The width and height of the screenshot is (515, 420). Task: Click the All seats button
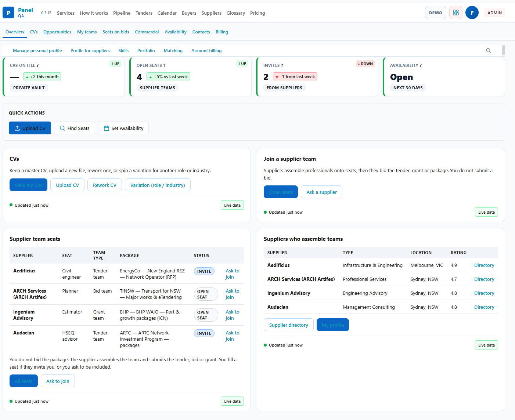click(x=24, y=381)
